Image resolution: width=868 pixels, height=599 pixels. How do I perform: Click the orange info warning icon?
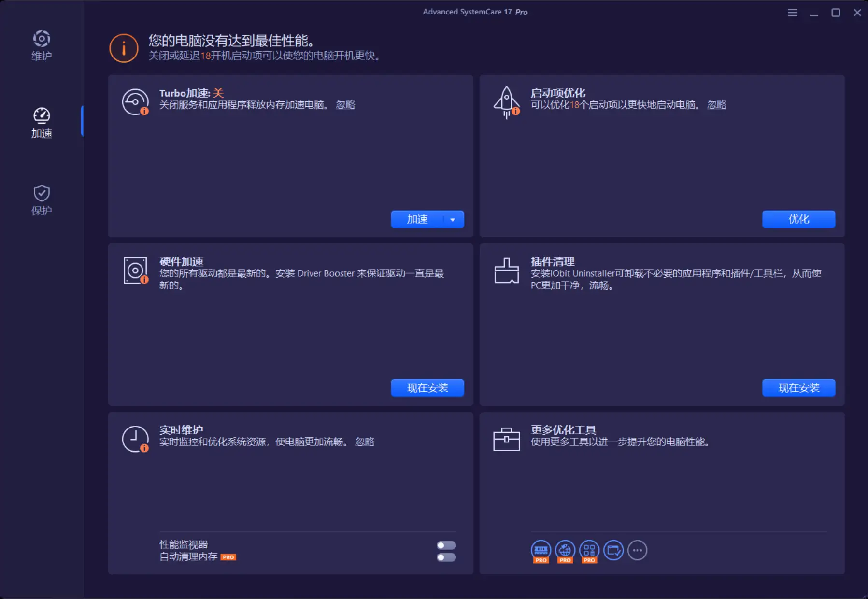pyautogui.click(x=124, y=48)
